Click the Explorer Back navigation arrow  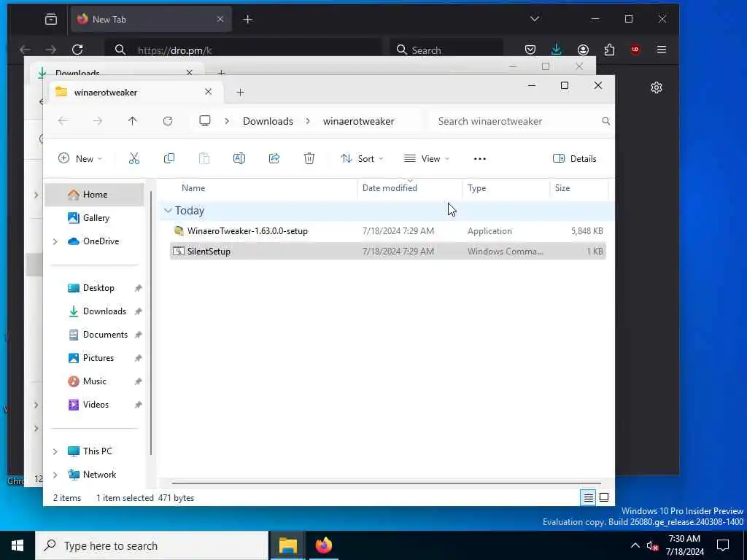pyautogui.click(x=63, y=121)
